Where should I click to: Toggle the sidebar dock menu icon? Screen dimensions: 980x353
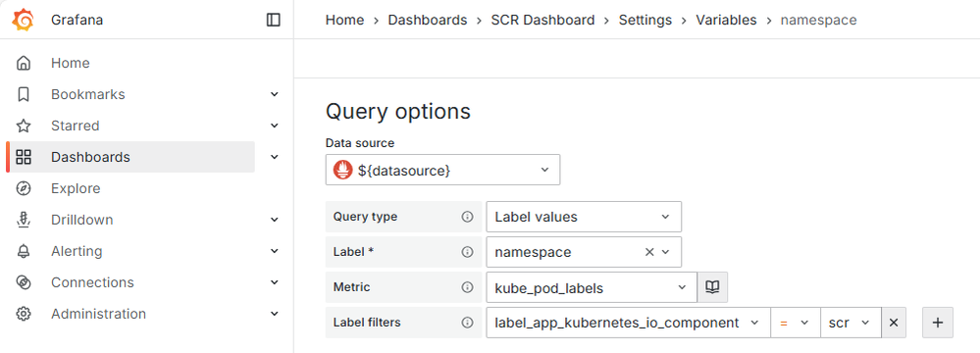pyautogui.click(x=273, y=20)
